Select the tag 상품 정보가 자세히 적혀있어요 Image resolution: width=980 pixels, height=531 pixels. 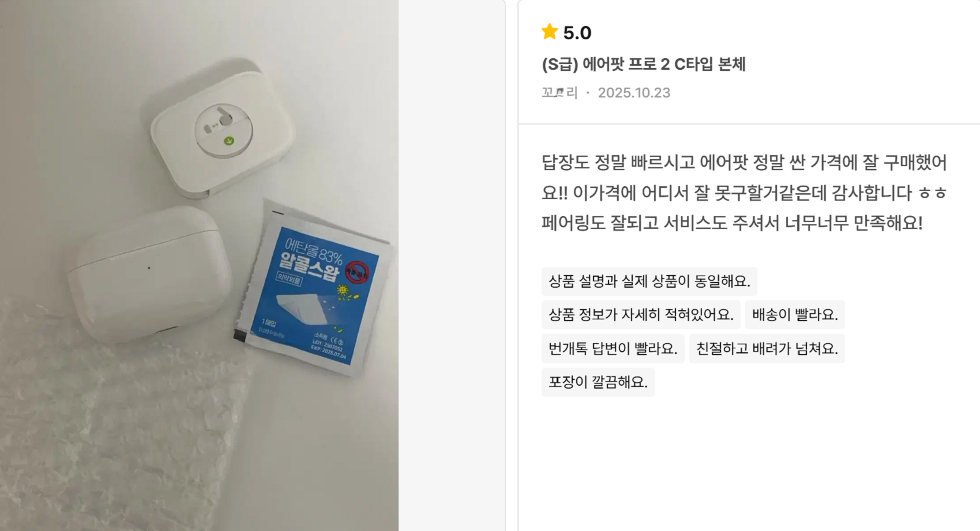tap(641, 315)
